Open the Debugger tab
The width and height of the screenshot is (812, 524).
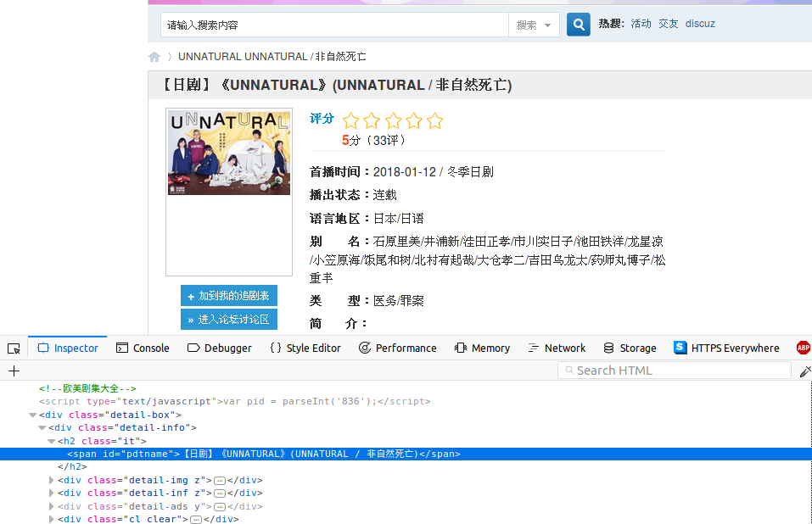tap(220, 348)
